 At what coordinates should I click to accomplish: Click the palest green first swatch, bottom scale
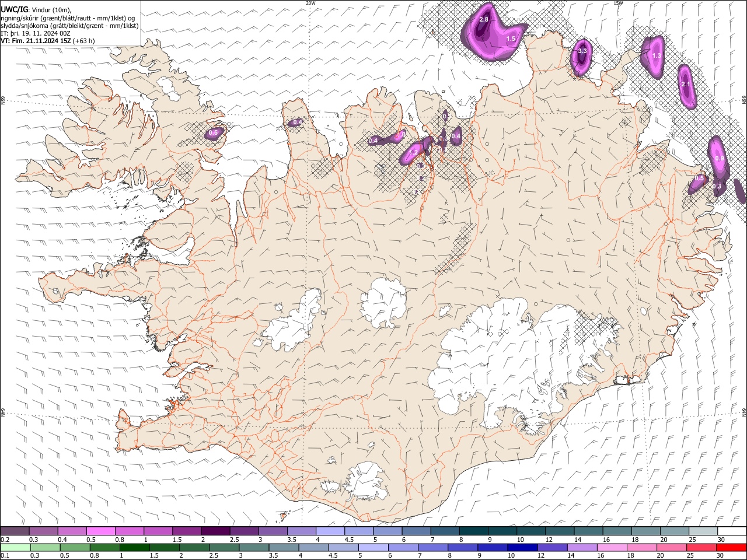[x=15, y=547]
